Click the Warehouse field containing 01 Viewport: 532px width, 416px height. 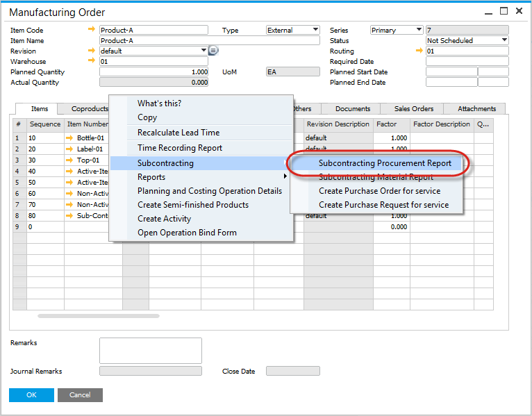tap(153, 61)
